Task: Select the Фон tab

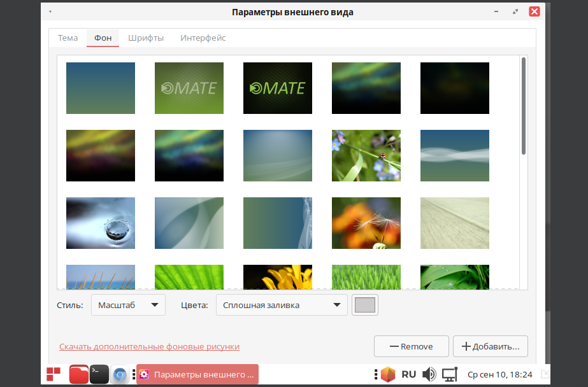Action: pyautogui.click(x=103, y=38)
